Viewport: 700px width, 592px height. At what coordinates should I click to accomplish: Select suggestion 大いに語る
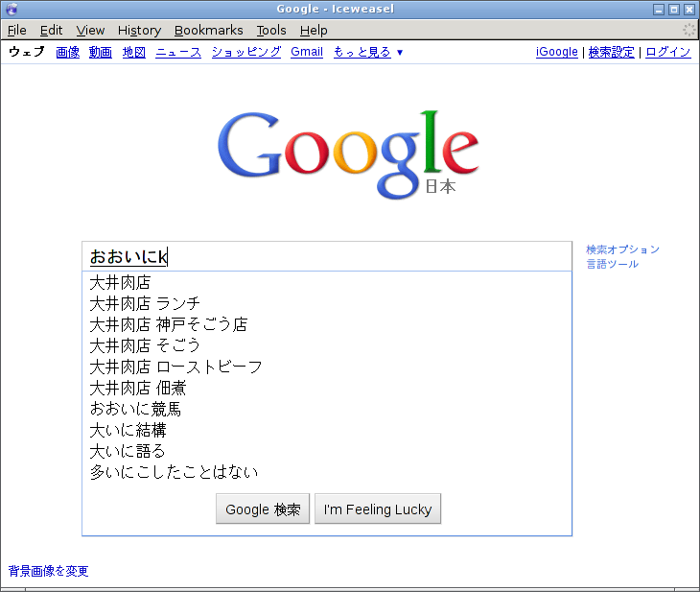click(327, 451)
